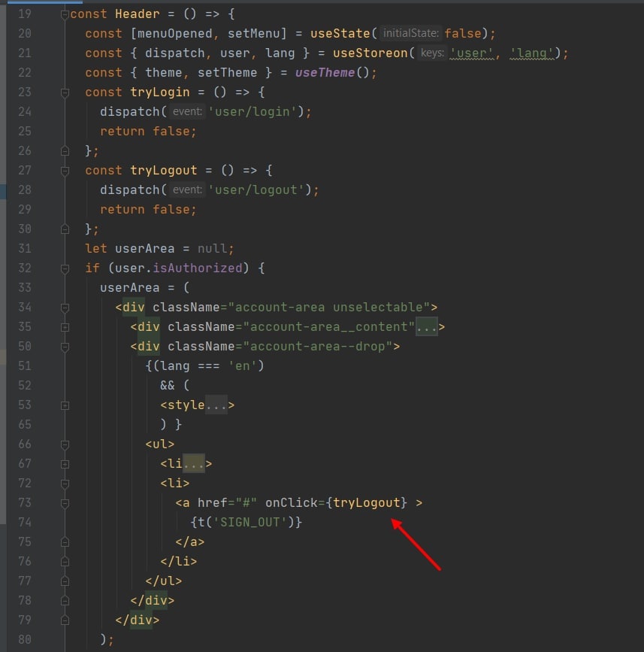
Task: Collapse the if block fold on line 32
Action: tap(65, 268)
